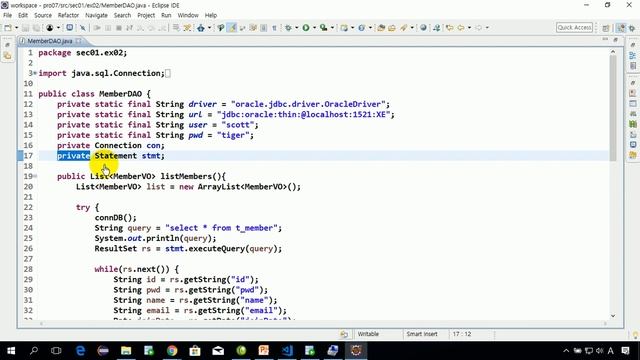Maximize the editor area
This screenshot has width=640, height=360.
click(x=616, y=40)
